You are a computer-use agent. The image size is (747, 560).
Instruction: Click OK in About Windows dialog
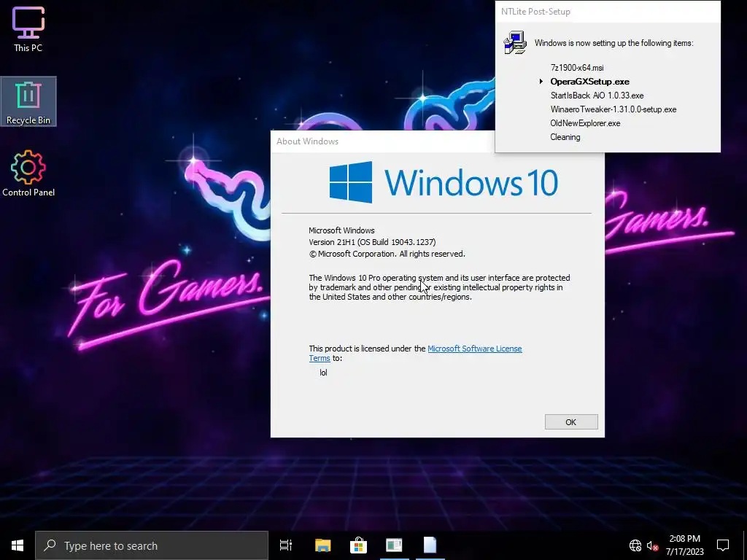coord(570,422)
